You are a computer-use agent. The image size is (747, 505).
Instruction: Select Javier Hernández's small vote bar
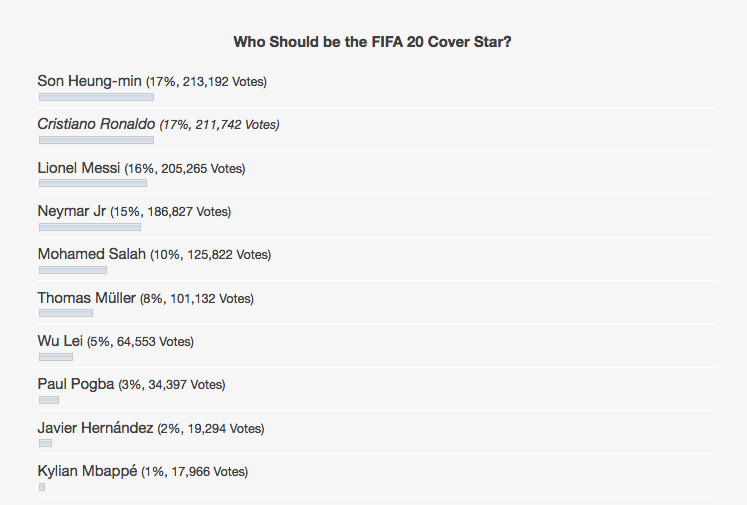click(x=45, y=443)
